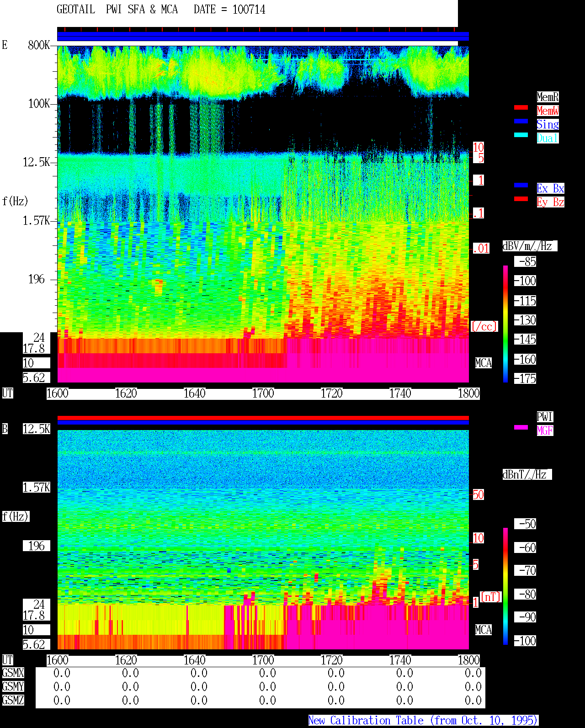Select the Ey Bz red legend swatch
The width and height of the screenshot is (585, 728).
(x=521, y=199)
